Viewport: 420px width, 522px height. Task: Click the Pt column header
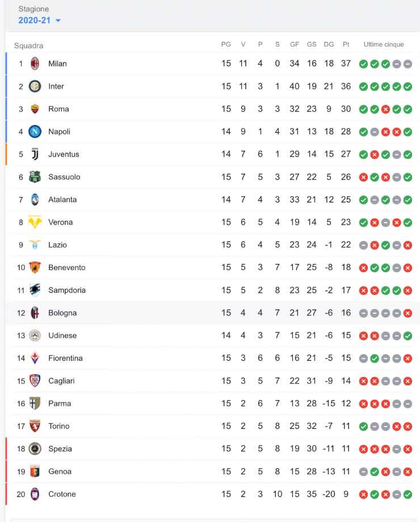pyautogui.click(x=346, y=45)
